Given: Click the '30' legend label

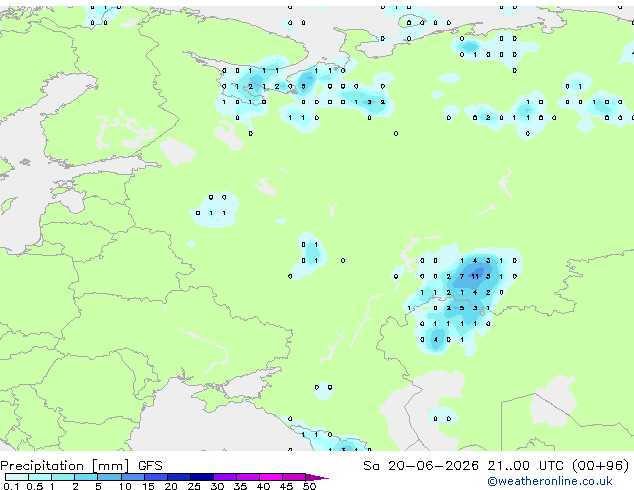Looking at the screenshot, I should click(217, 486).
